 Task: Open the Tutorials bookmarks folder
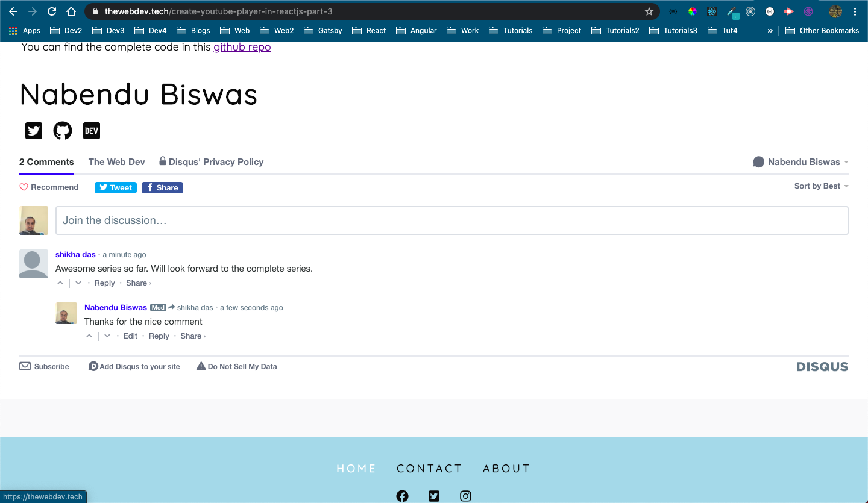coord(511,30)
